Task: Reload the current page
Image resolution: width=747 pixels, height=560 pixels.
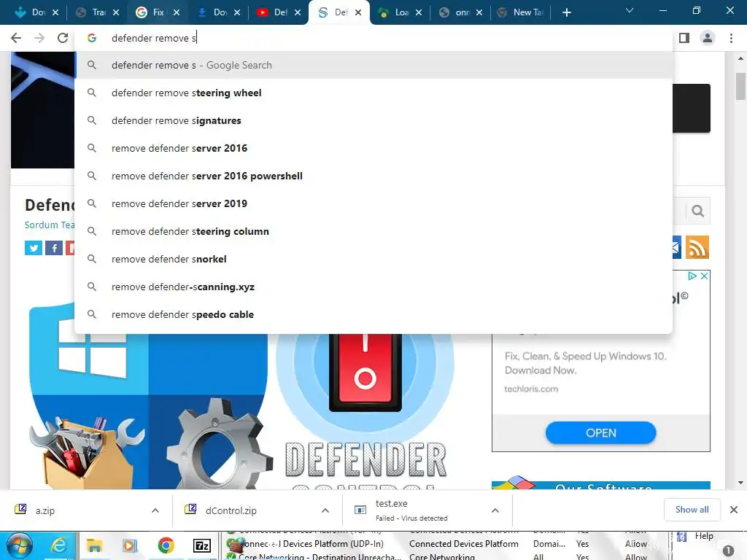Action: pyautogui.click(x=63, y=38)
